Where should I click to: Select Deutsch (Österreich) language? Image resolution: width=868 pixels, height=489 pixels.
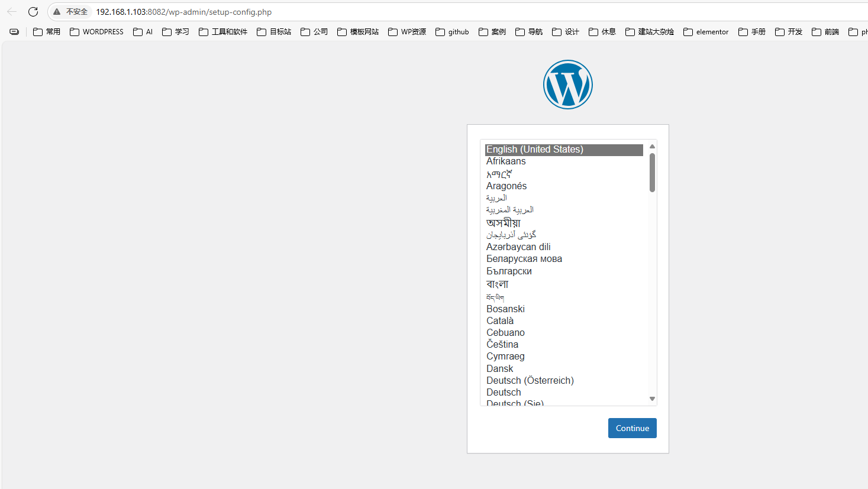tap(564, 380)
